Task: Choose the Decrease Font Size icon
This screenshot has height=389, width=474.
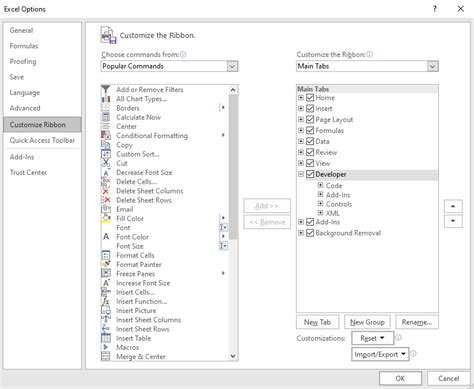Action: pos(106,172)
